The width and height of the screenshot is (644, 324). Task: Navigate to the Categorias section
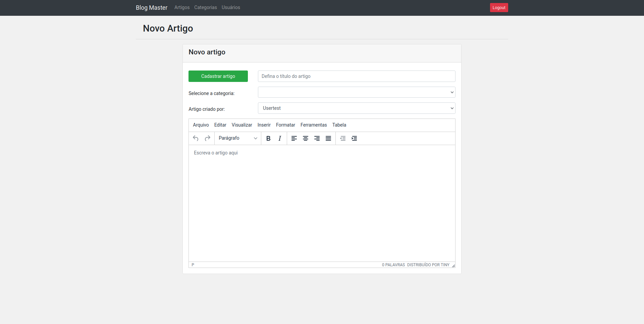click(x=205, y=7)
